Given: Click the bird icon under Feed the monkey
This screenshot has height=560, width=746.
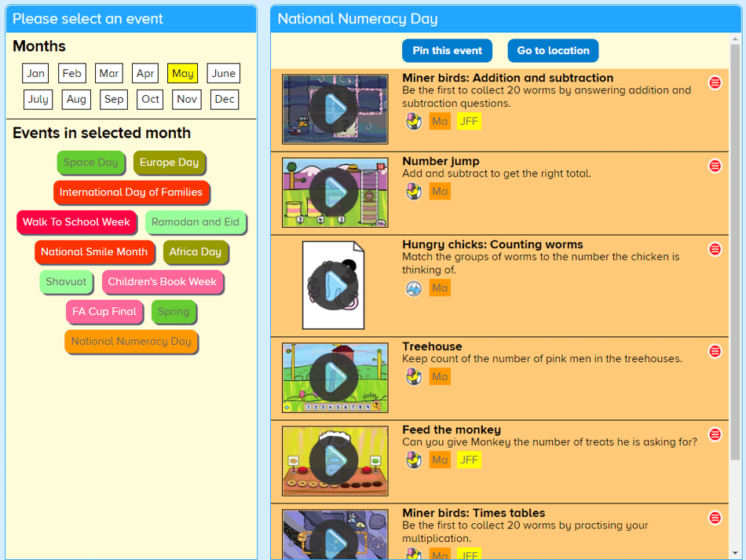Looking at the screenshot, I should (x=413, y=460).
